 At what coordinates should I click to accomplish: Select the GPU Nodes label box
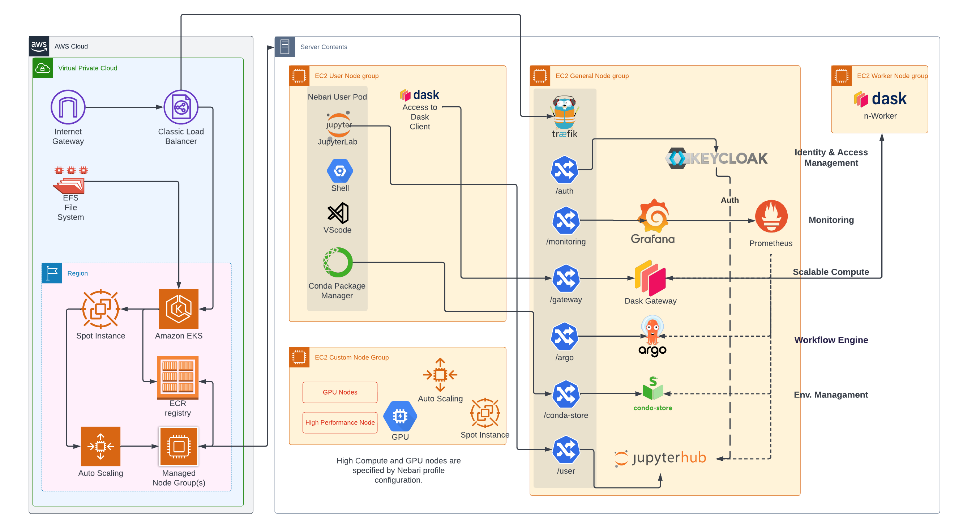click(340, 392)
